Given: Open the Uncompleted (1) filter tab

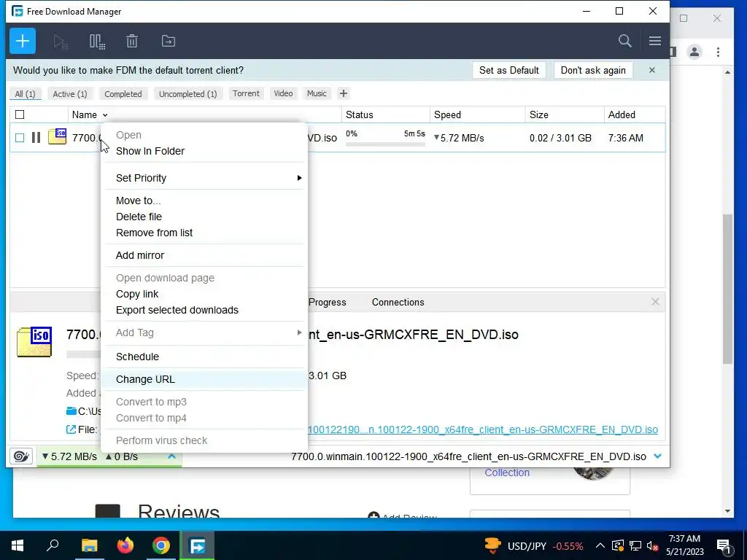Looking at the screenshot, I should point(187,94).
